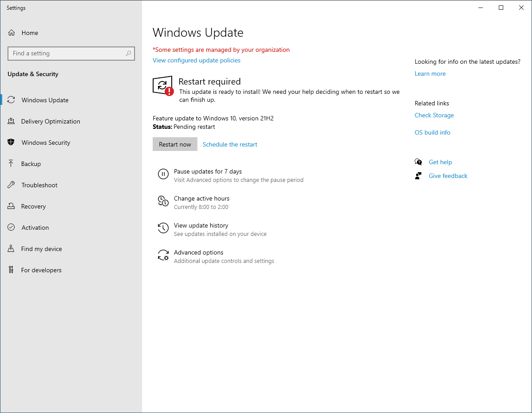Open Windows Update in the sidebar
Viewport: 532px width, 413px height.
pos(71,100)
